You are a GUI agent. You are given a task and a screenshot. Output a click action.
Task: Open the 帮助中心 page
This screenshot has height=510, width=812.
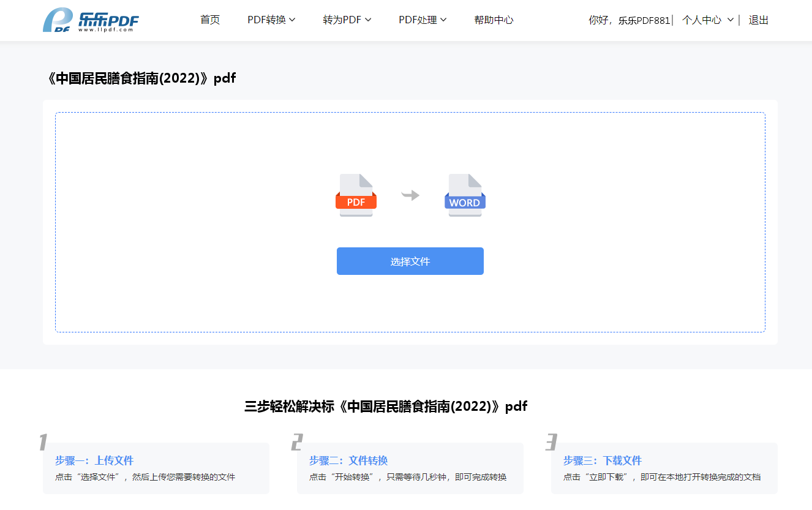[494, 20]
